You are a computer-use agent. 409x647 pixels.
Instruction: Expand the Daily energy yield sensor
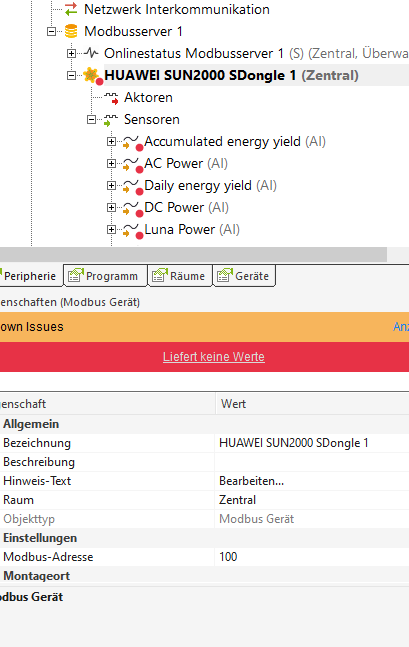[x=111, y=185]
